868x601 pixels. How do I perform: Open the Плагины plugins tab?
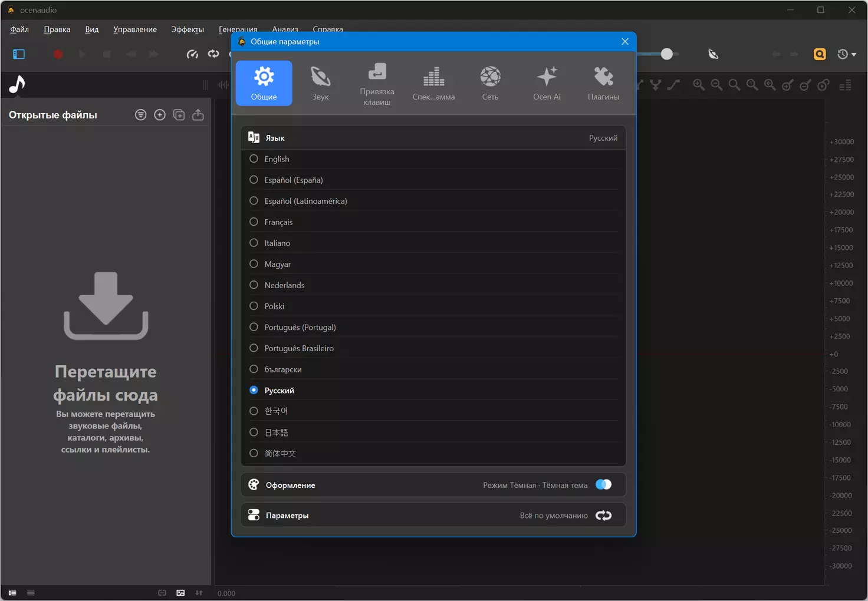603,83
